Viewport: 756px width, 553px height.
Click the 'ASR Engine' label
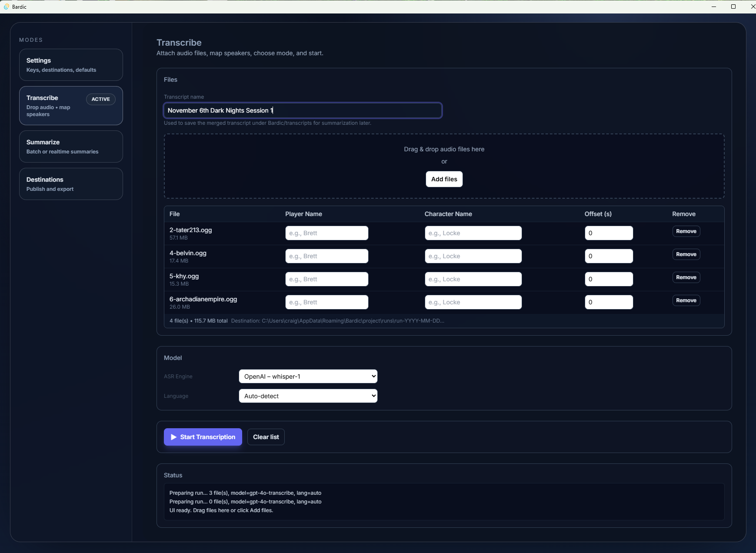(x=178, y=376)
